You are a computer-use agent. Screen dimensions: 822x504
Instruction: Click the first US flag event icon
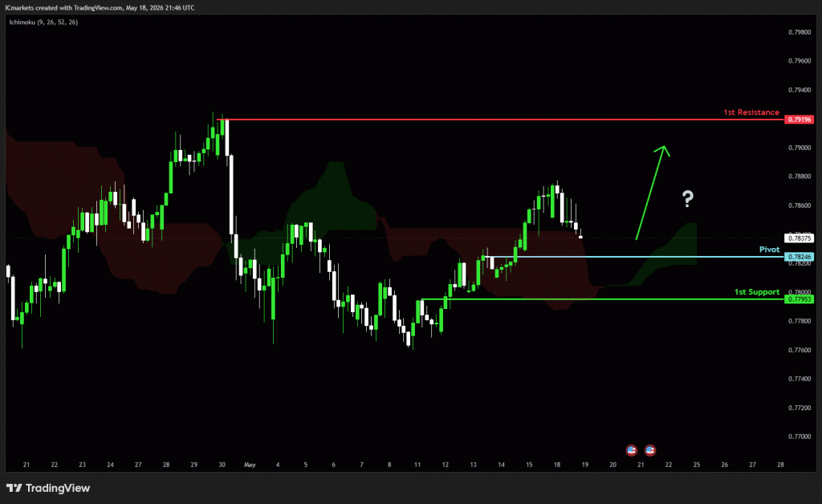(631, 450)
